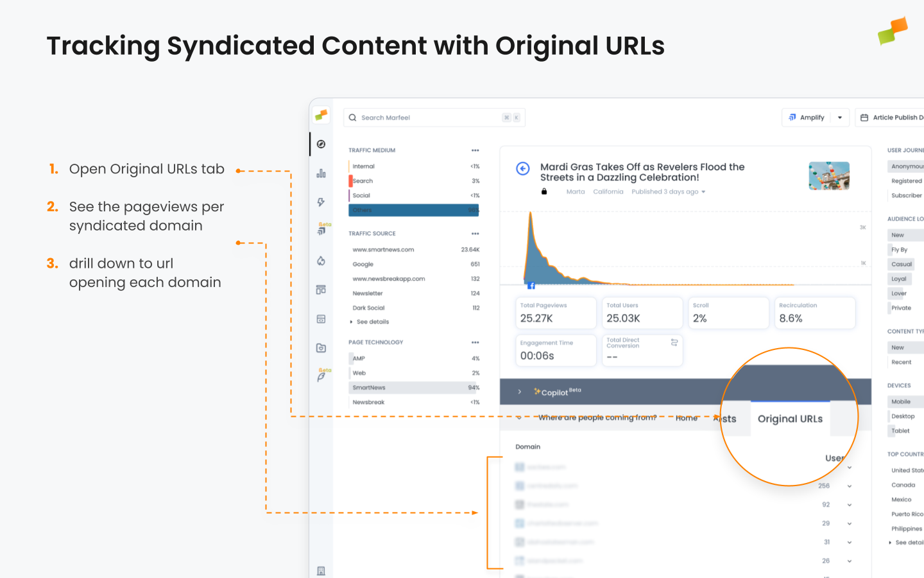Expand the Copilot panel chevron
924x578 pixels.
(x=518, y=392)
